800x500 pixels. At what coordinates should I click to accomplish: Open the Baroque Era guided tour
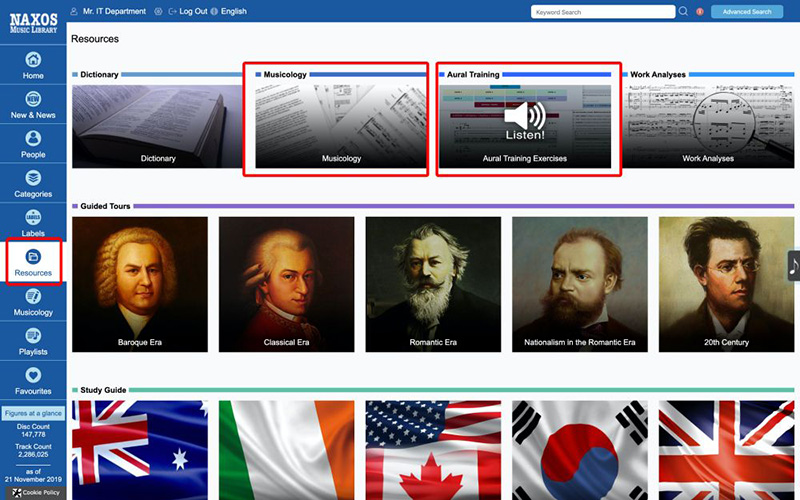pos(140,285)
